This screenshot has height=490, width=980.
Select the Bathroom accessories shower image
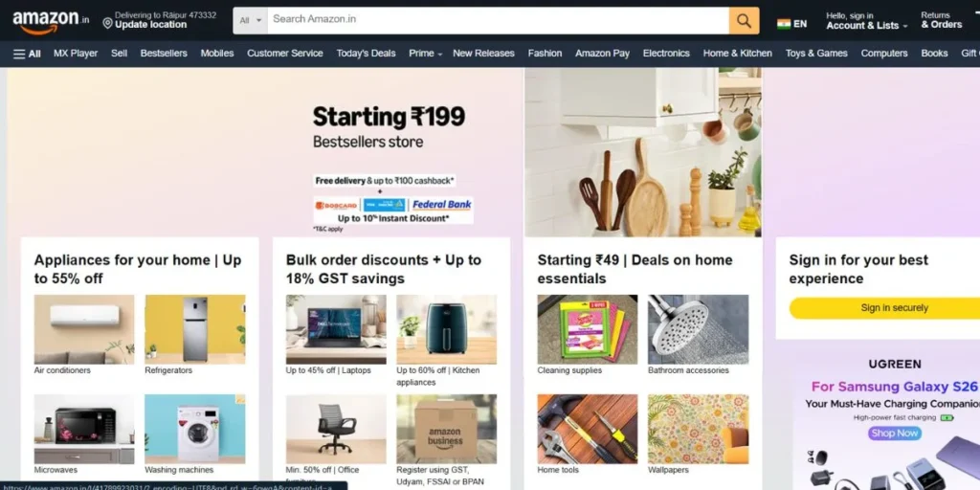coord(698,329)
